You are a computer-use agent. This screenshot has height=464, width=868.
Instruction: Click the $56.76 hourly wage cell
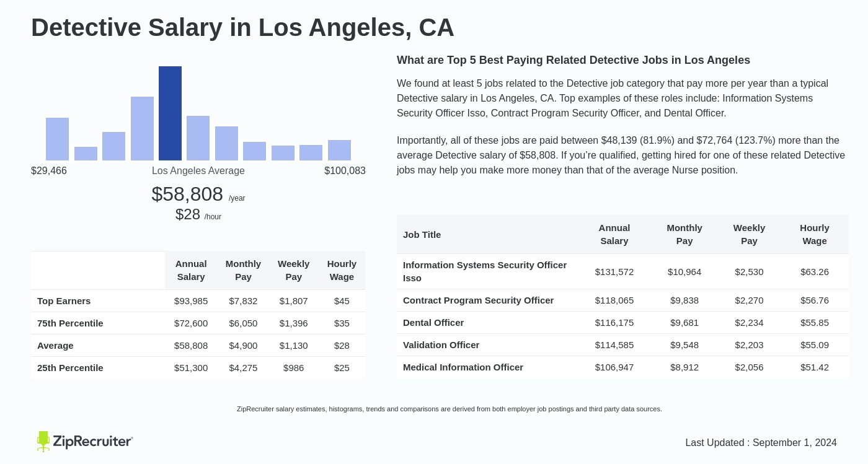(x=815, y=300)
